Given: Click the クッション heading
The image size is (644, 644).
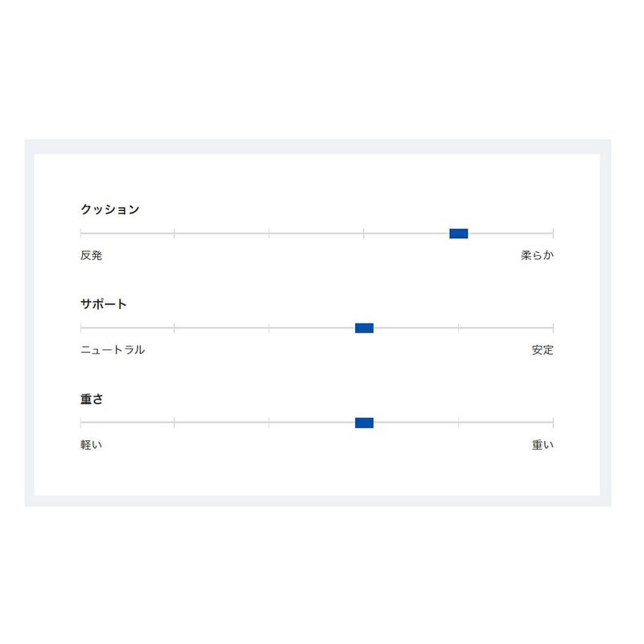Looking at the screenshot, I should click(x=109, y=209).
